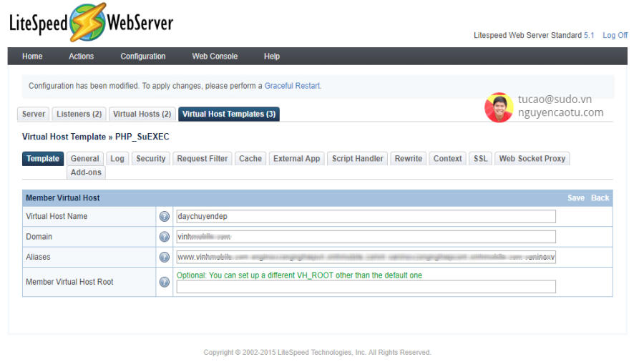Open help icon for Domain field

(165, 237)
